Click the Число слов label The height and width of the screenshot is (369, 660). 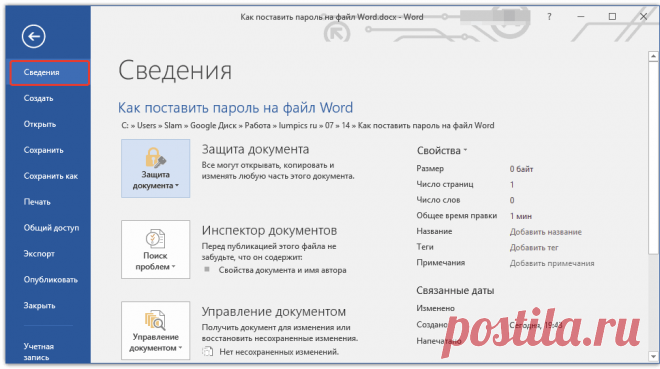tap(438, 200)
